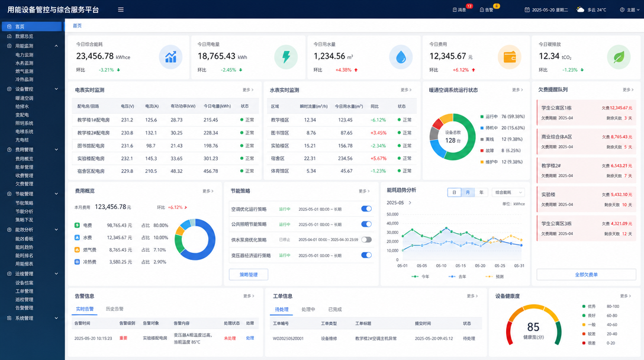The height and width of the screenshot is (360, 644).
Task: Toggle off 变压器经济运行策略 switch
Action: pyautogui.click(x=366, y=255)
